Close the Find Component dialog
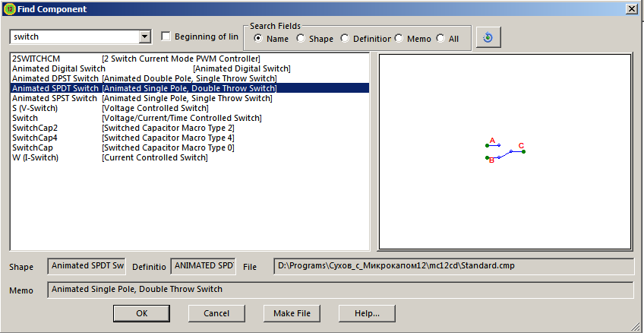This screenshot has height=333, width=644. [x=630, y=9]
